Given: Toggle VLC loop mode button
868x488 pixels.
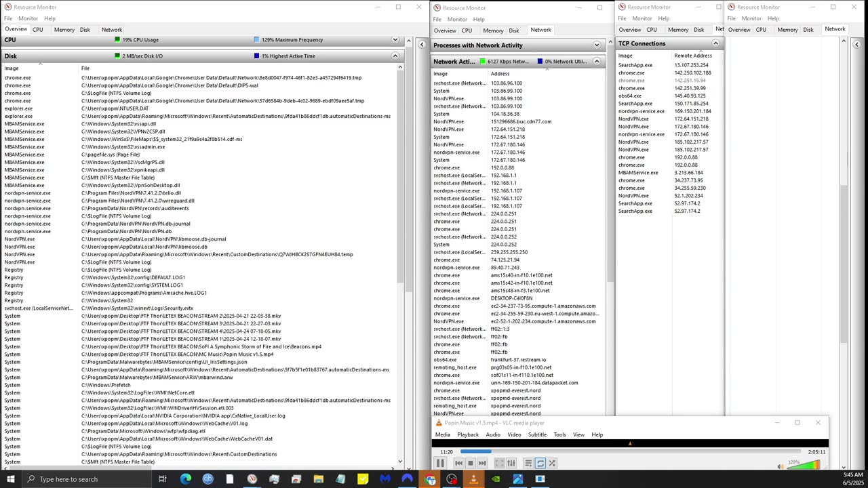Looking at the screenshot, I should click(540, 464).
